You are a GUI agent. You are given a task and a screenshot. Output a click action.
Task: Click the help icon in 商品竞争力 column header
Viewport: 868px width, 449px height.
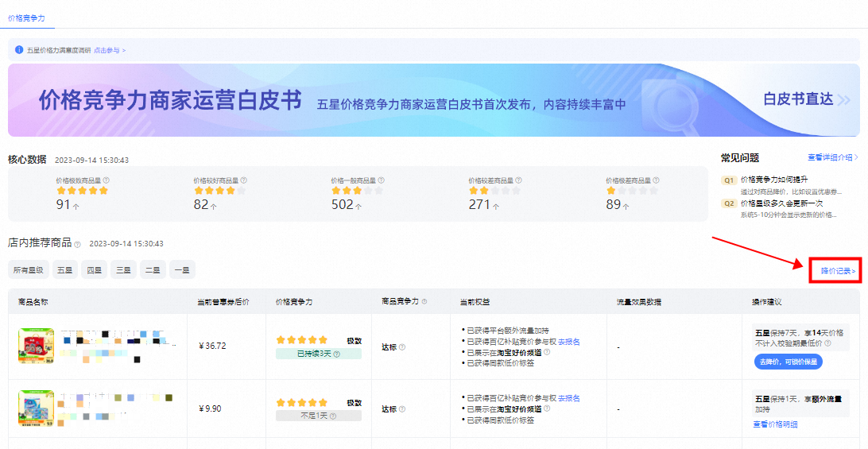(424, 302)
